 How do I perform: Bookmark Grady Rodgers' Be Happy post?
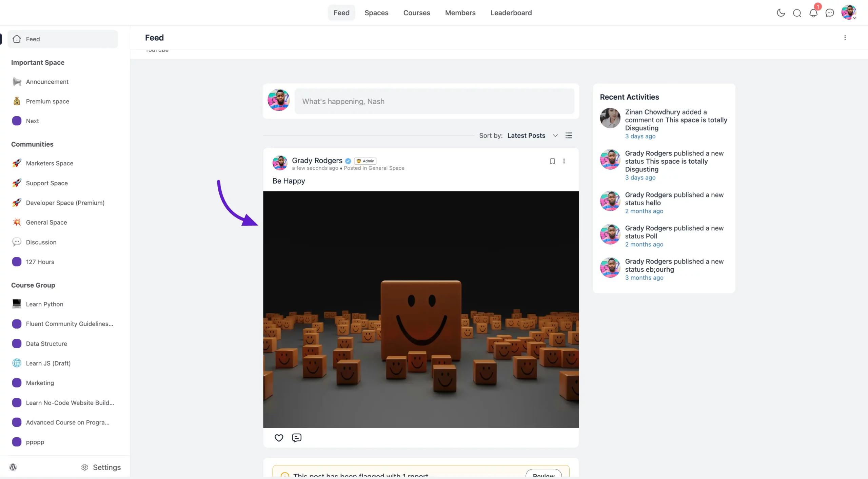(x=552, y=161)
